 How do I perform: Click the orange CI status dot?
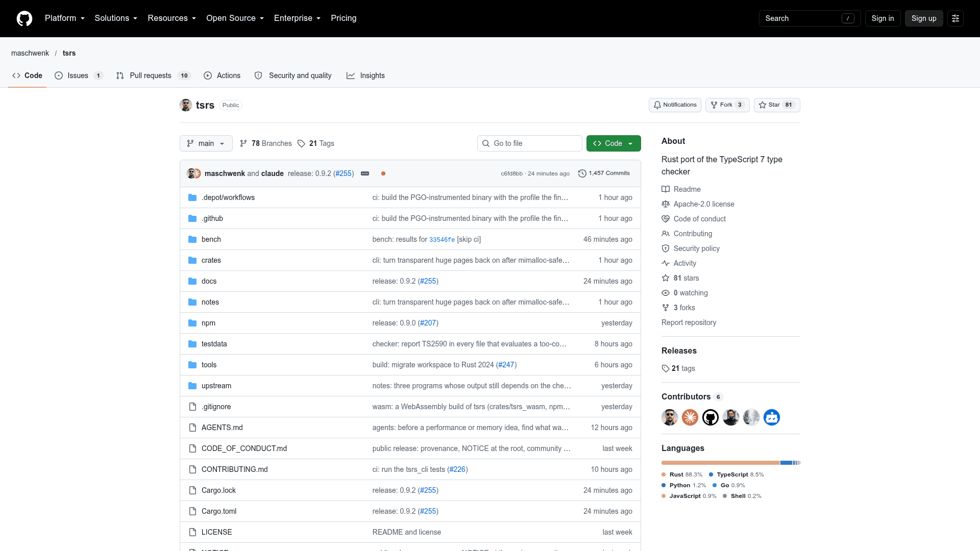pos(383,173)
